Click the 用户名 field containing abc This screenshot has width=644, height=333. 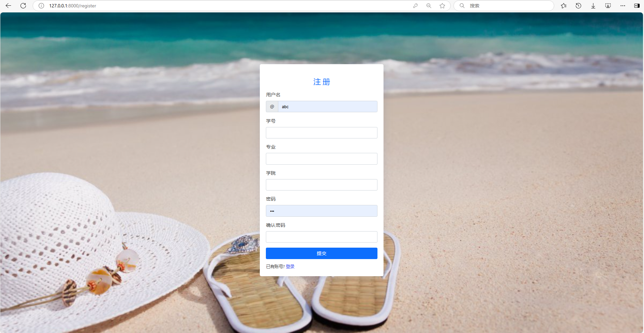(328, 107)
